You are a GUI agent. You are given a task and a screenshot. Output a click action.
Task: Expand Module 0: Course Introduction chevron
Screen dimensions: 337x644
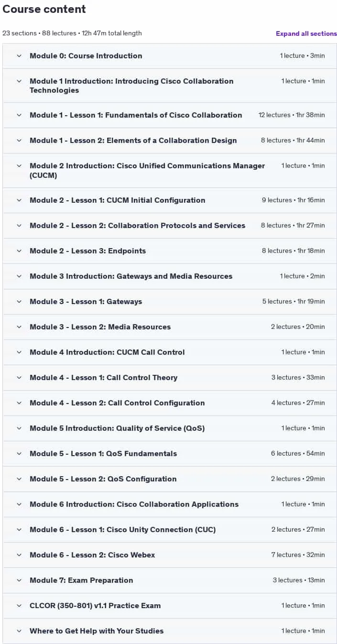click(x=19, y=56)
